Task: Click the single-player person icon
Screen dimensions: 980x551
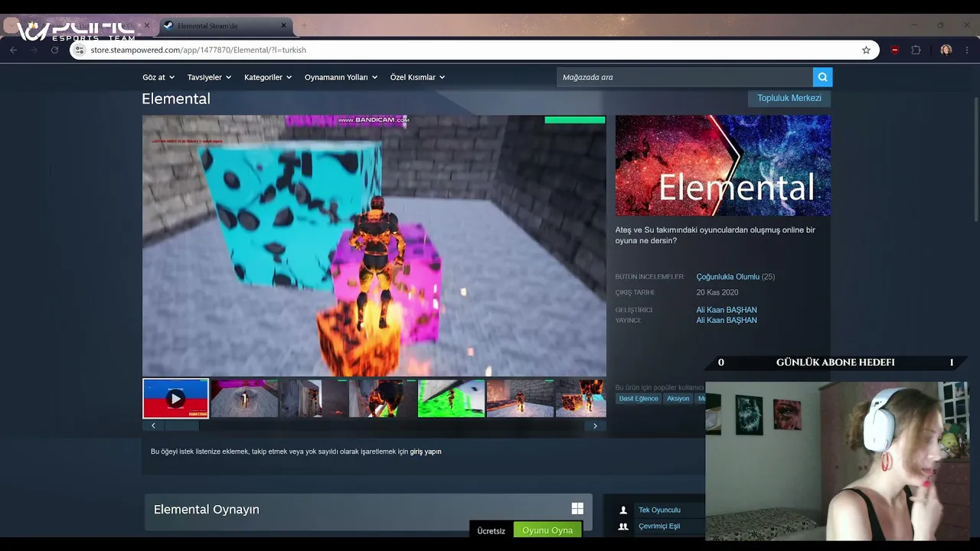Action: pos(623,510)
